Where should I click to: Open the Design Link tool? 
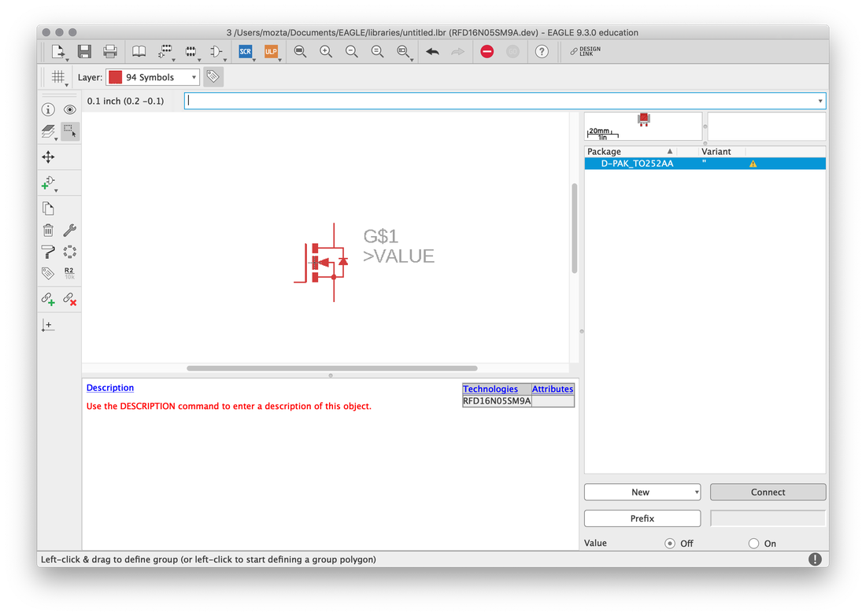point(586,51)
